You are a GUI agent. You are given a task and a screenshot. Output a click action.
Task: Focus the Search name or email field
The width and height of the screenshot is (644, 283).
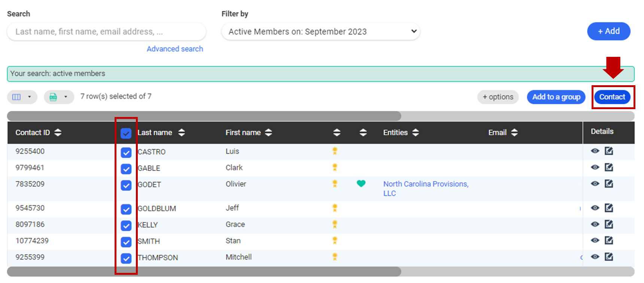tap(106, 32)
